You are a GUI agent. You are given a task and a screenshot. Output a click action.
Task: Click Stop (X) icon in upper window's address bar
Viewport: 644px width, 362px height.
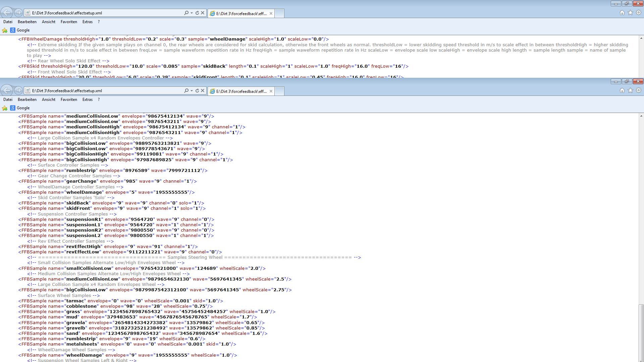click(203, 13)
